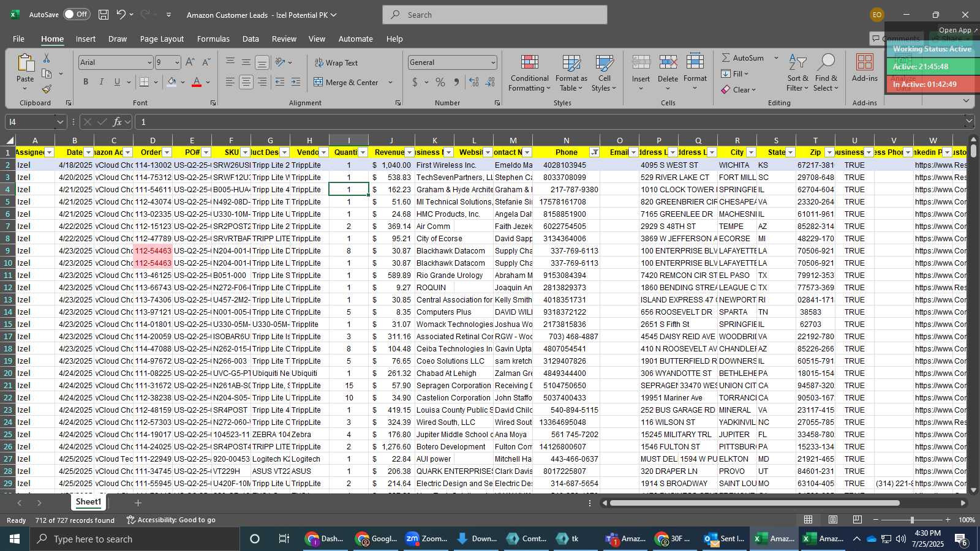This screenshot has width=980, height=551.
Task: Increase font size with larger A icon
Action: click(x=190, y=62)
